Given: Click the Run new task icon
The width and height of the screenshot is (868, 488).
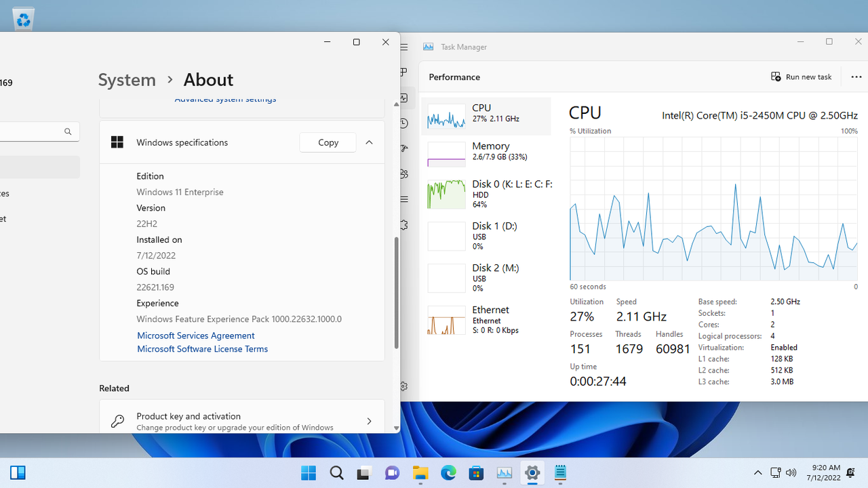Looking at the screenshot, I should coord(776,77).
